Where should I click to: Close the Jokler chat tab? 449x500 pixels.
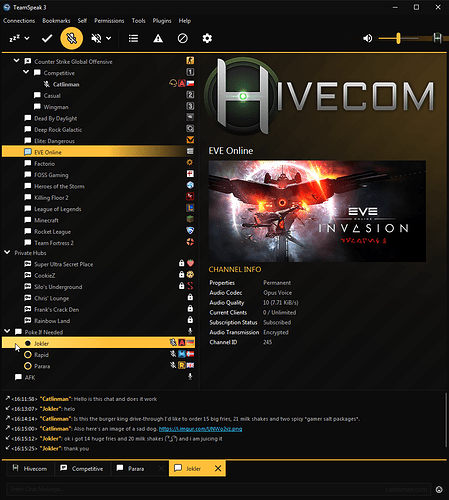pyautogui.click(x=218, y=469)
